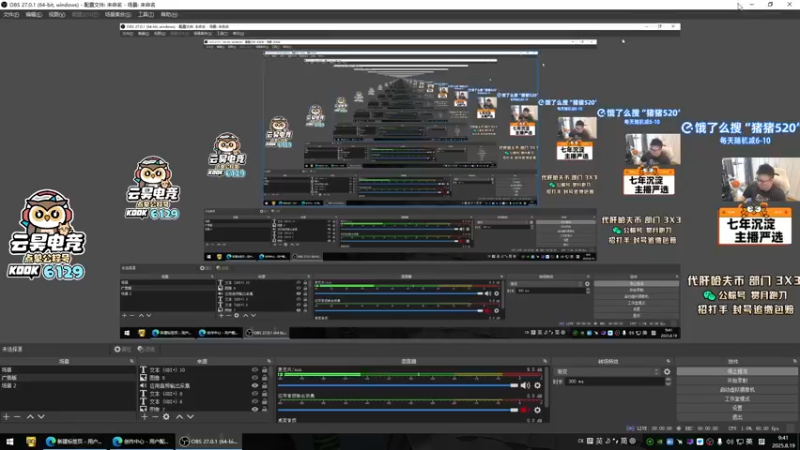This screenshot has height=450, width=800.
Task: Undock the Audio Mixer dock via its header icon
Action: point(545,361)
